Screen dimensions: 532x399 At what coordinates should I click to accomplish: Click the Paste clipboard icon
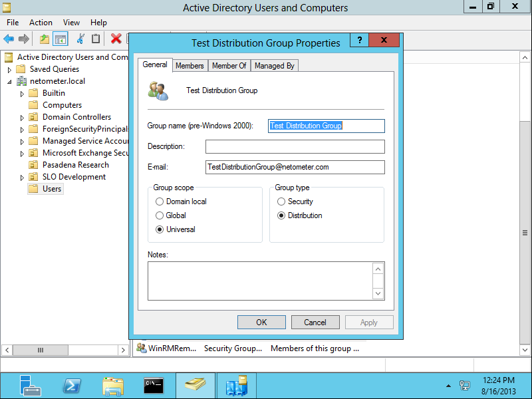coord(96,39)
